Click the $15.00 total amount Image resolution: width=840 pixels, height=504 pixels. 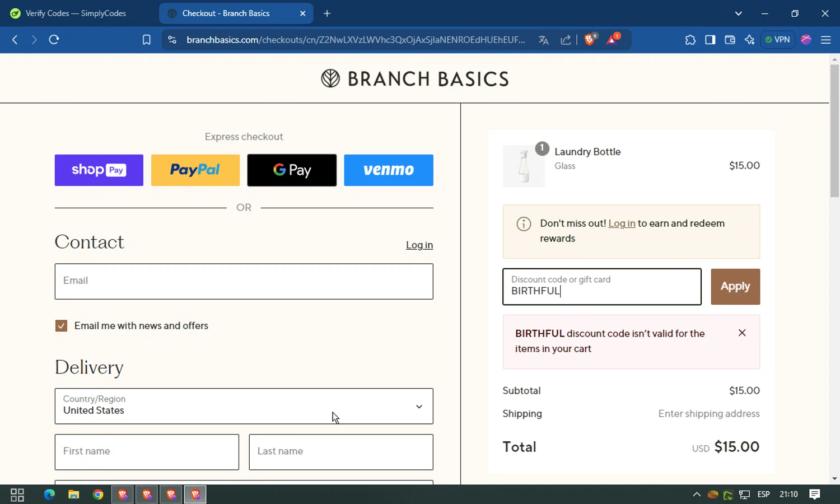point(737,447)
